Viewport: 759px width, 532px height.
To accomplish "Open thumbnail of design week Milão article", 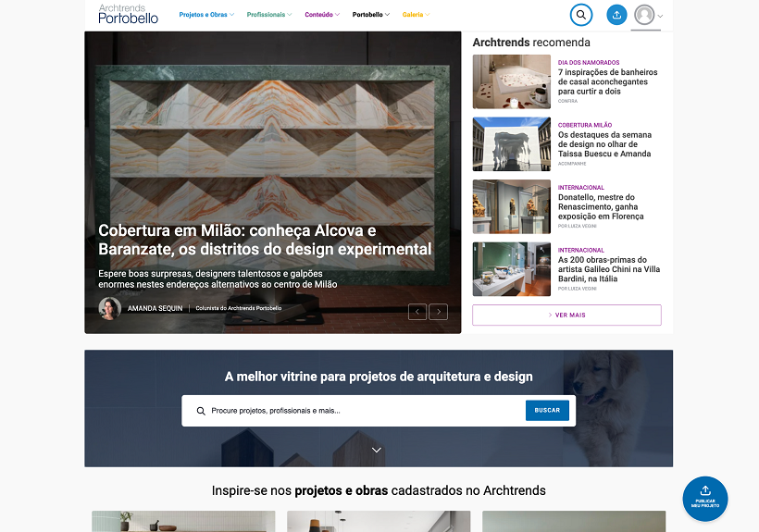I will (512, 143).
